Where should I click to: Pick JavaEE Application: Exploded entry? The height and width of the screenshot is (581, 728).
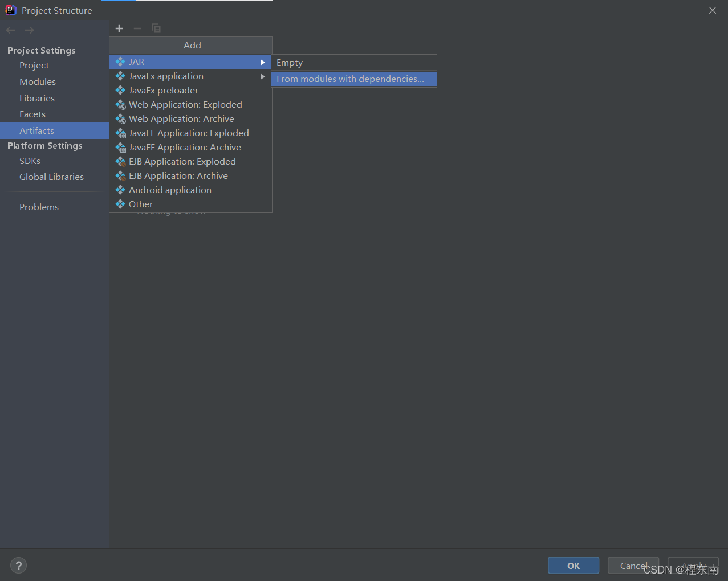[190, 133]
